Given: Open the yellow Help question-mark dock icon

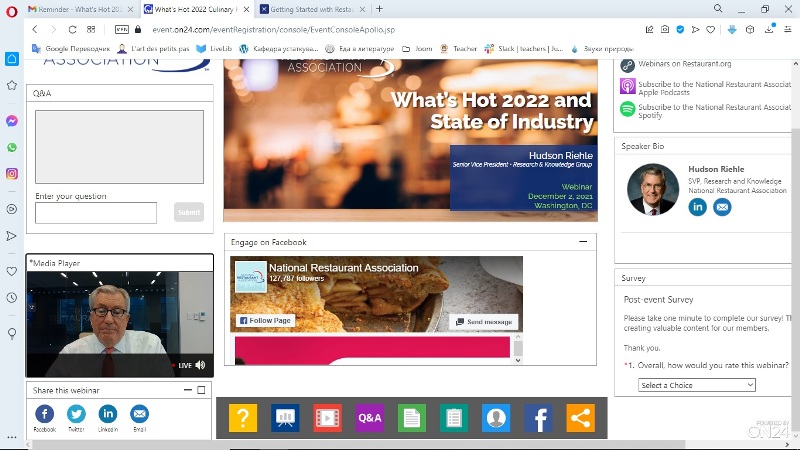Looking at the screenshot, I should (x=243, y=418).
